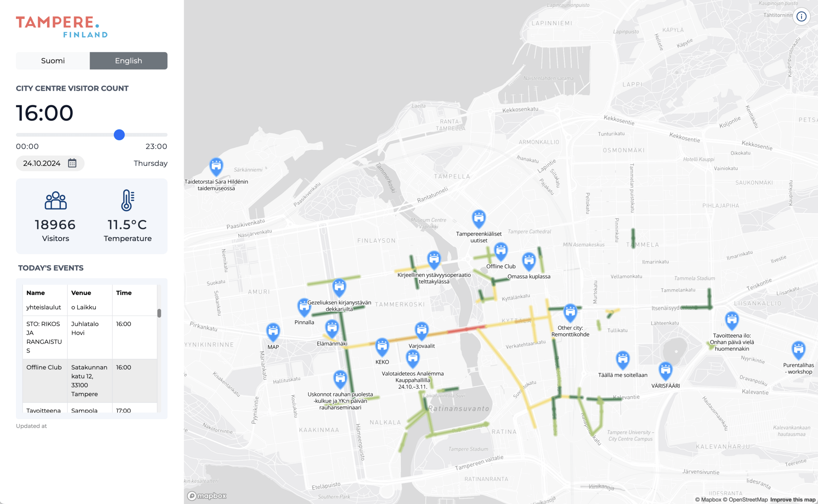Switch language to English

click(x=128, y=60)
